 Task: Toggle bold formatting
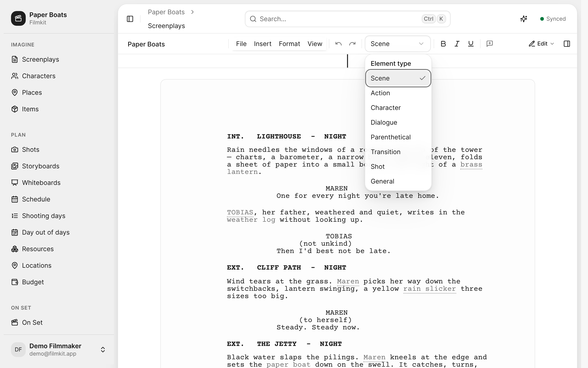point(443,44)
